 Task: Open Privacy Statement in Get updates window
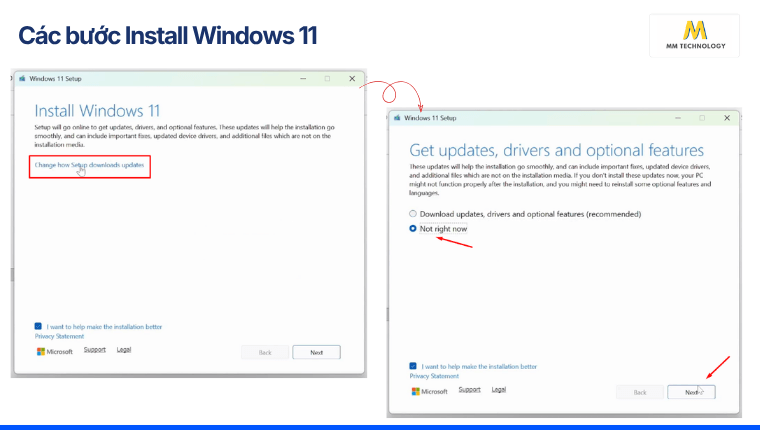tap(434, 376)
